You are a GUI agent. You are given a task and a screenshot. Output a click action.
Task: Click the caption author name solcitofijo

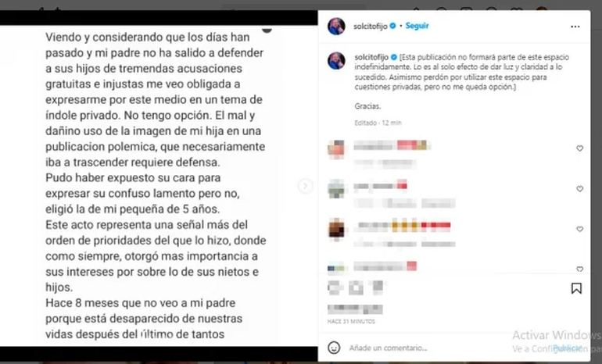[371, 57]
